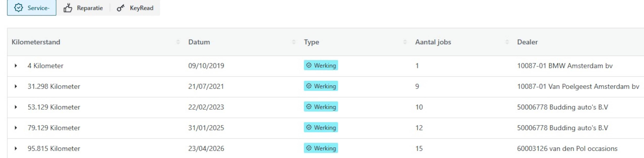
Task: Sort by Type using its sort arrows
Action: 405,42
